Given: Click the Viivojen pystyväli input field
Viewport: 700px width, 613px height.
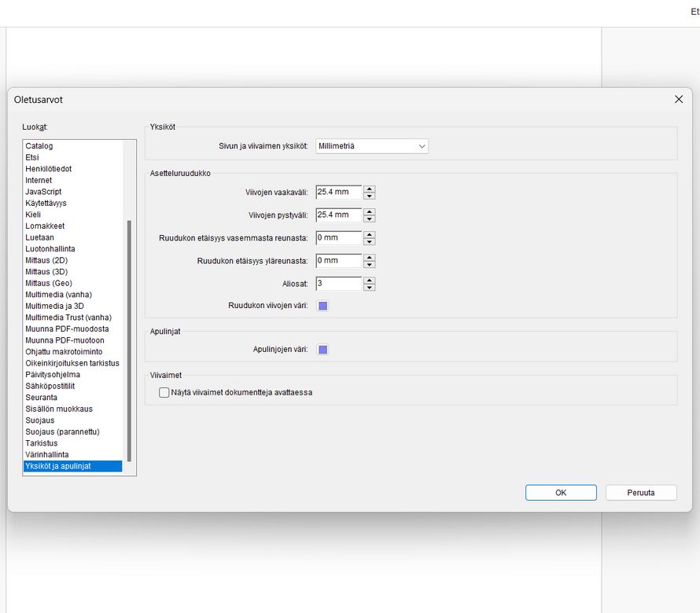Looking at the screenshot, I should (338, 215).
